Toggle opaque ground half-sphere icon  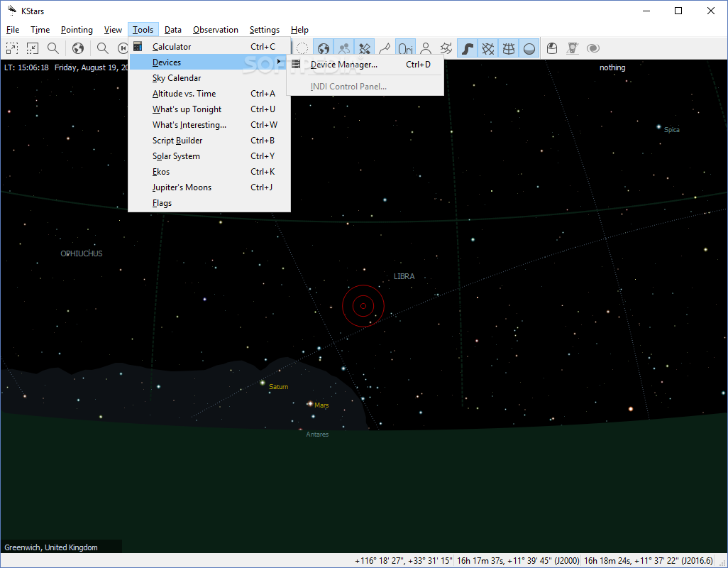[x=529, y=48]
